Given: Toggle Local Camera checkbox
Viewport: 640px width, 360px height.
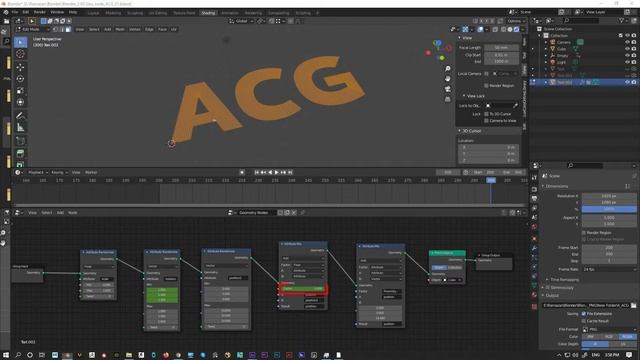Looking at the screenshot, I should click(x=486, y=73).
